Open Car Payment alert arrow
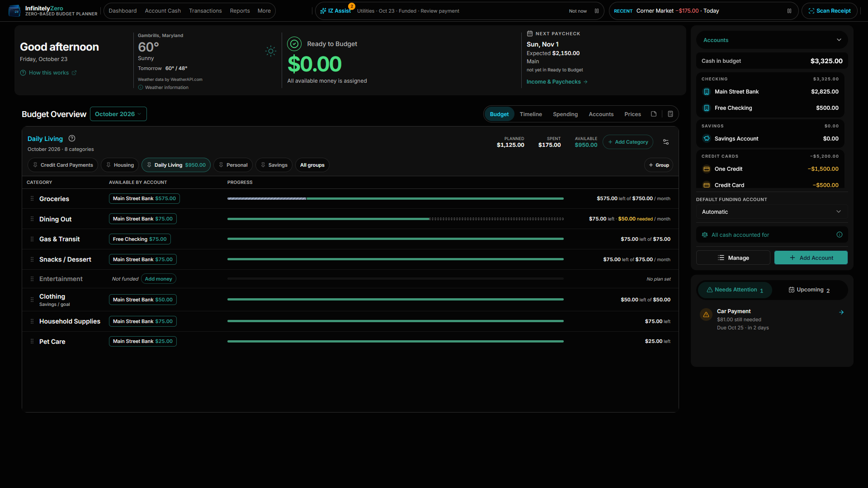Viewport: 868px width, 488px height. 841,312
